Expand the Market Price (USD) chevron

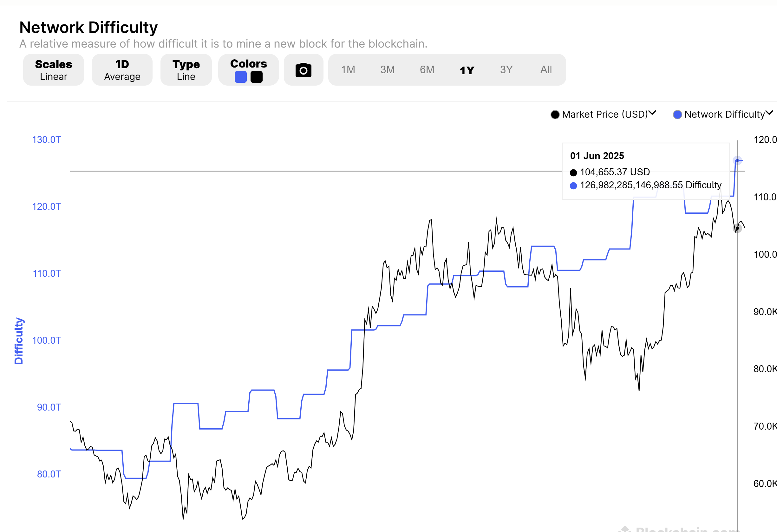click(652, 113)
